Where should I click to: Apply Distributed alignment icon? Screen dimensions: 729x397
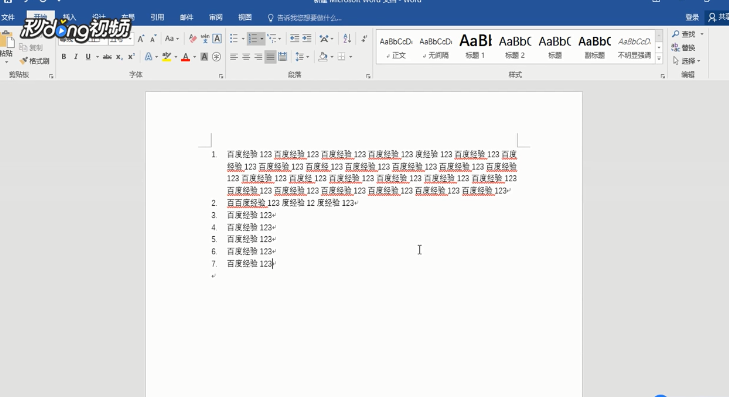click(x=282, y=57)
